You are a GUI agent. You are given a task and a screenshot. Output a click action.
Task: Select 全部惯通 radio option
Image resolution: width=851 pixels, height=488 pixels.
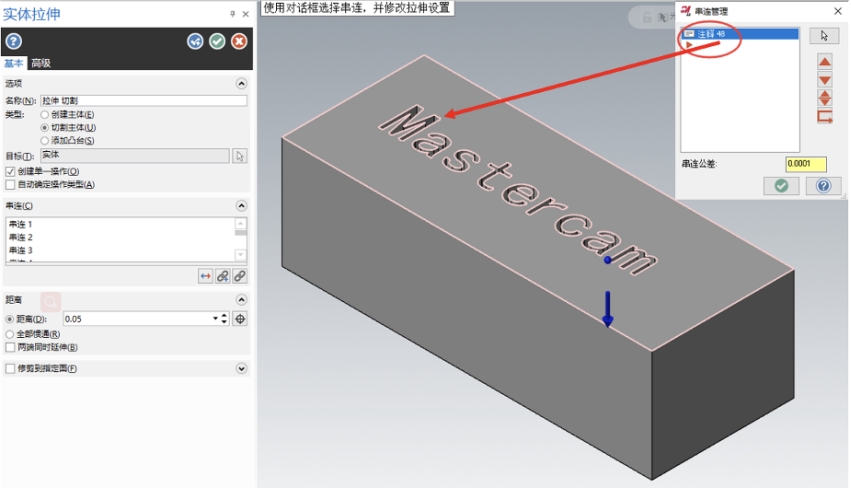[x=10, y=334]
